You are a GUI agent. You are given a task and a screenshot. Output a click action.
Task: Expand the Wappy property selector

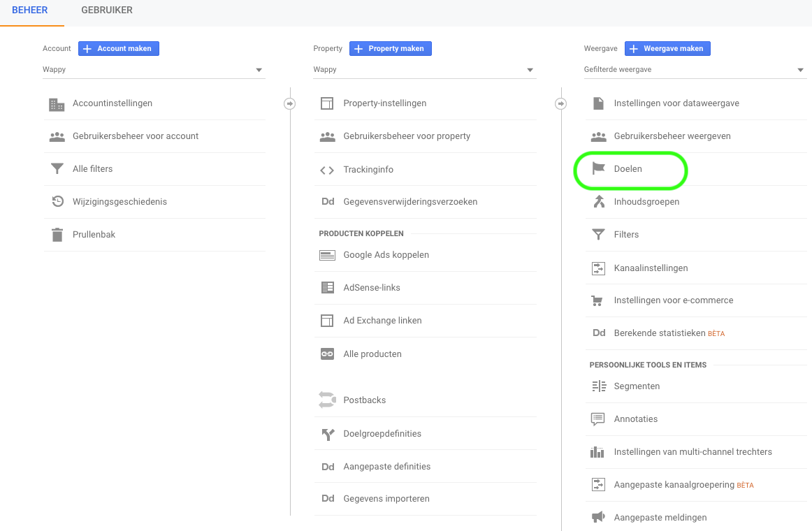coord(424,70)
